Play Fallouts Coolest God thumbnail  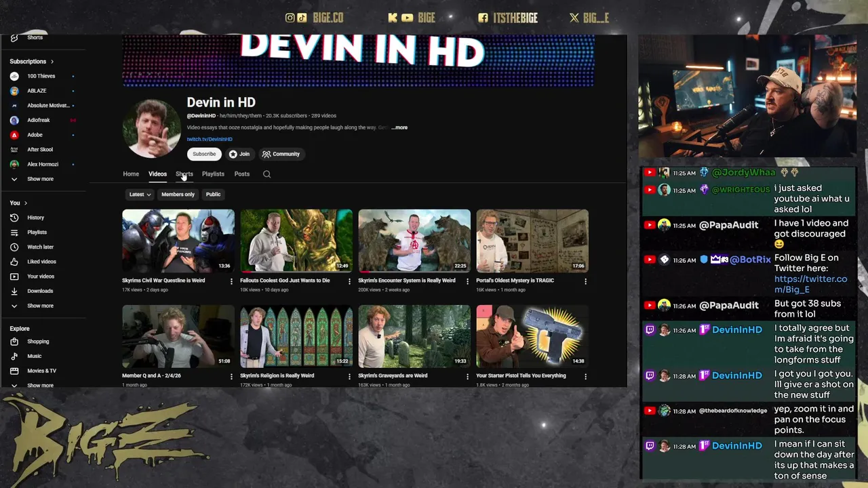tap(296, 241)
